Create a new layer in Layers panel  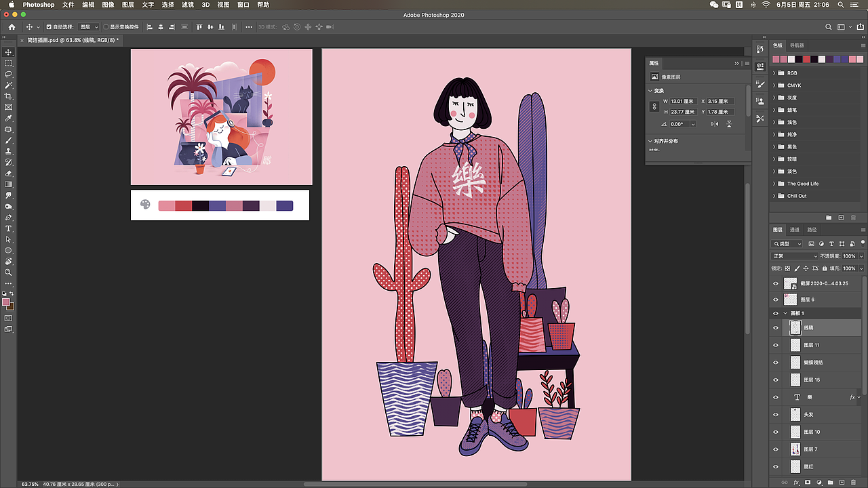coord(842,483)
